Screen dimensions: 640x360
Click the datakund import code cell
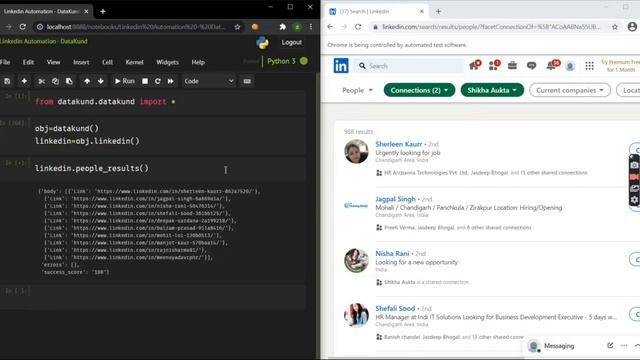click(x=169, y=102)
